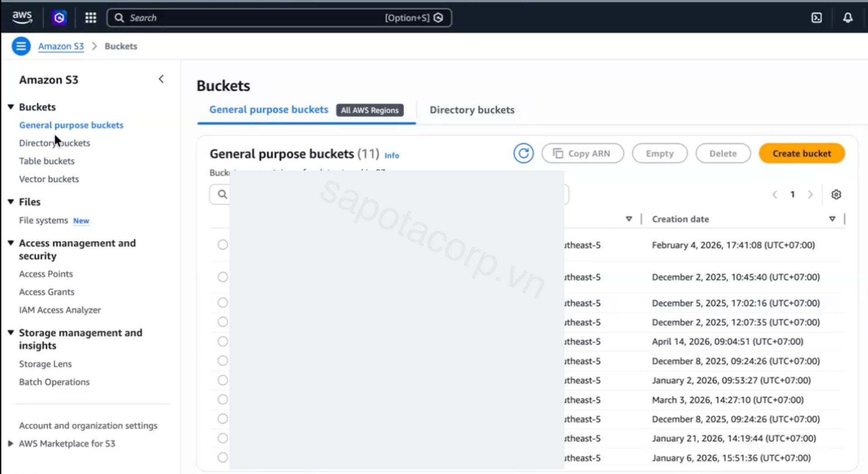Open General purpose buckets in the sidebar
868x474 pixels.
pos(71,125)
